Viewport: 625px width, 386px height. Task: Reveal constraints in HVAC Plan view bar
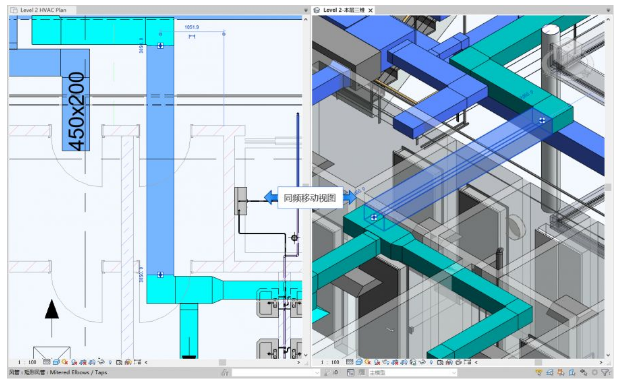coord(138,362)
